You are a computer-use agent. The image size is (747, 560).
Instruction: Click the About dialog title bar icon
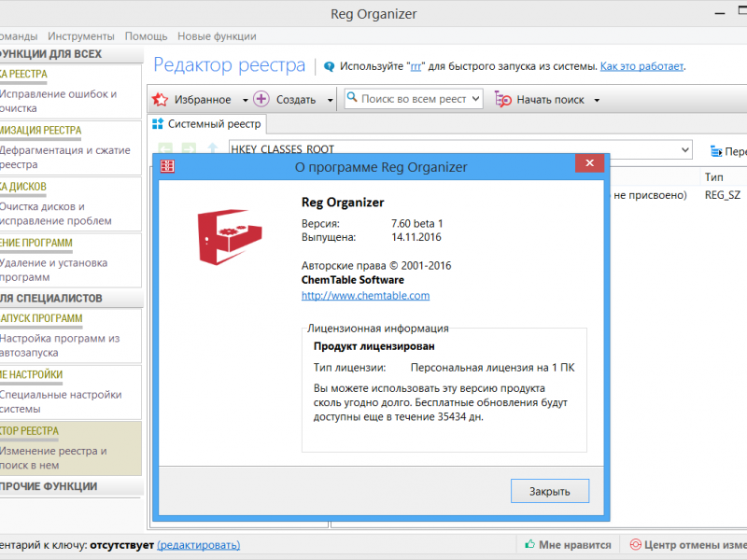coord(167,166)
